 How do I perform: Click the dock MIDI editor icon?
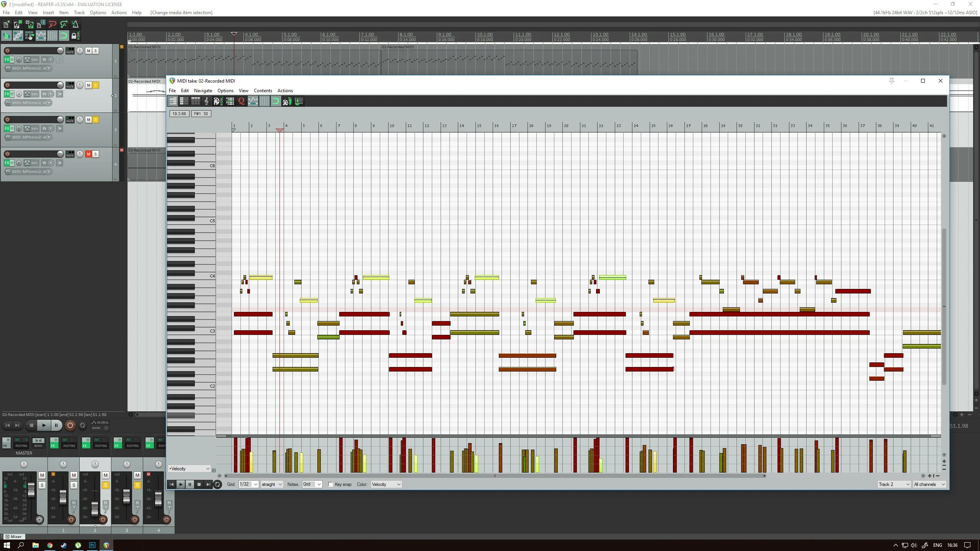[299, 101]
